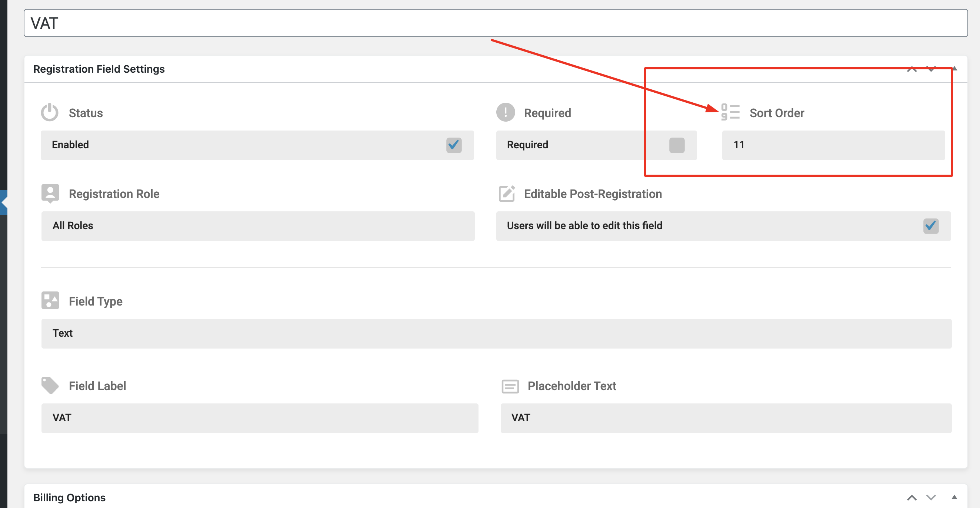Click the Sort Order numbered-list icon
Screen dimensions: 980x508
(730, 112)
